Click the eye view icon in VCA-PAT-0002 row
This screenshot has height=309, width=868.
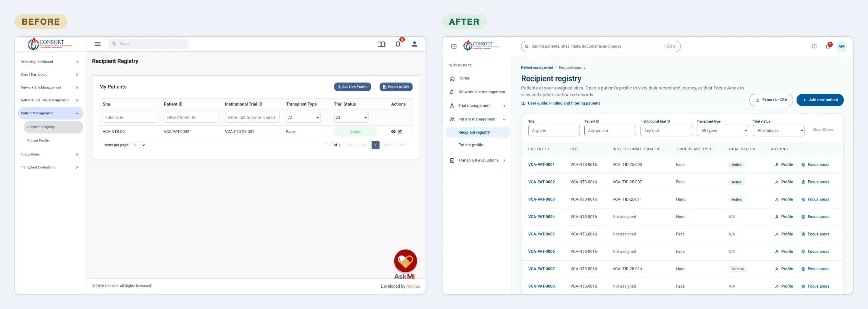[x=393, y=132]
